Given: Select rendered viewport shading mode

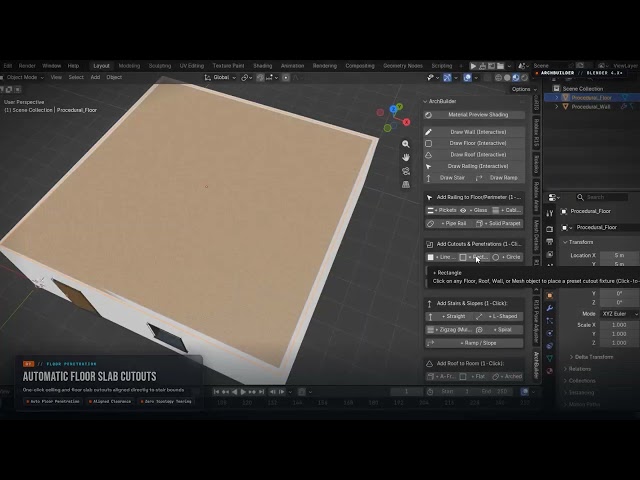Looking at the screenshot, I should 524,78.
